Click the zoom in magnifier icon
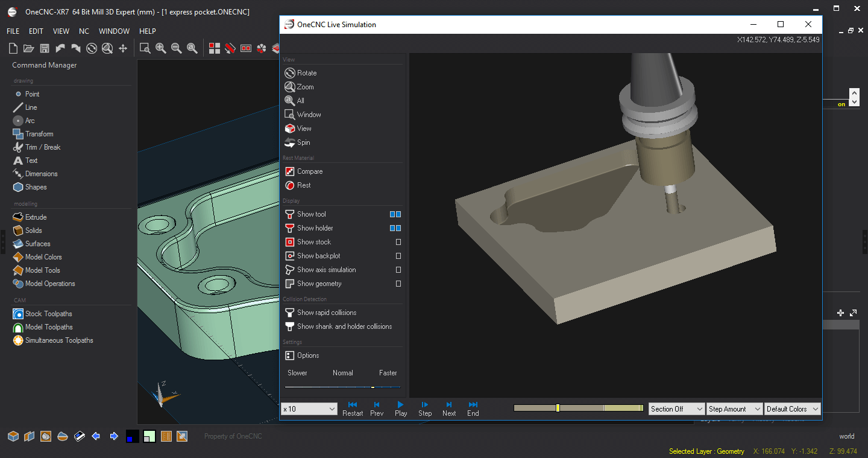 [x=161, y=49]
